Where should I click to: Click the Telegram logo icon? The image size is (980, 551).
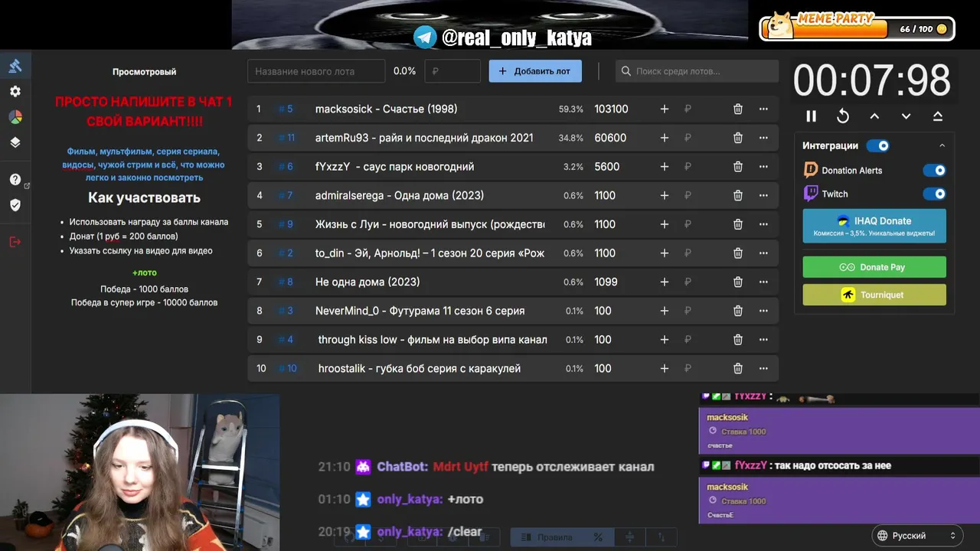[x=425, y=37]
